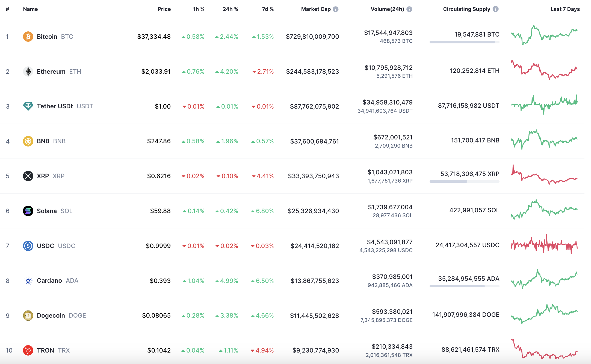Sort coins by the Name header
Screen dimensions: 591x364
point(30,9)
